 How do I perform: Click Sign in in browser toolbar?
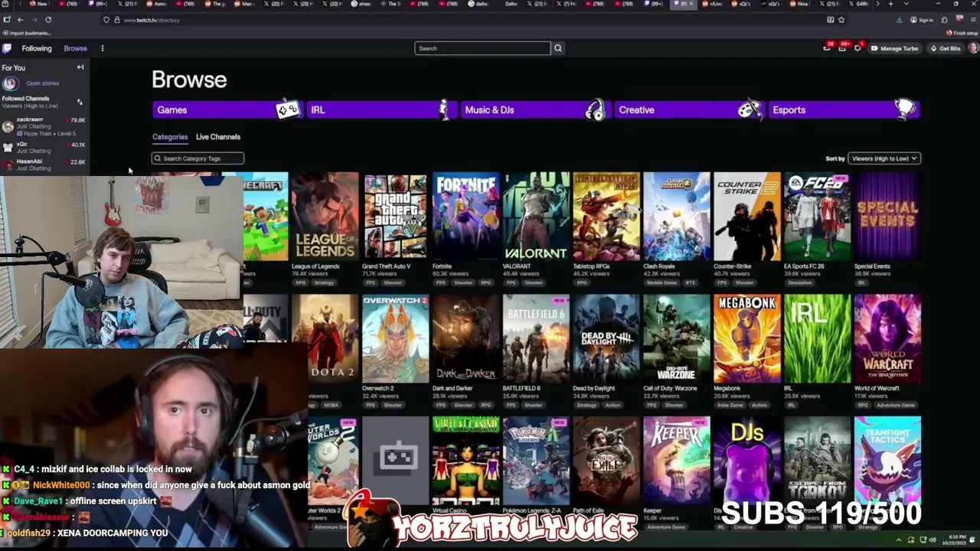tap(923, 20)
